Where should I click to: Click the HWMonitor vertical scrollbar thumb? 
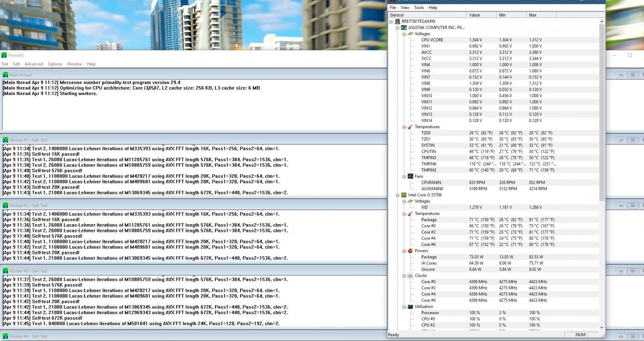[x=602, y=112]
